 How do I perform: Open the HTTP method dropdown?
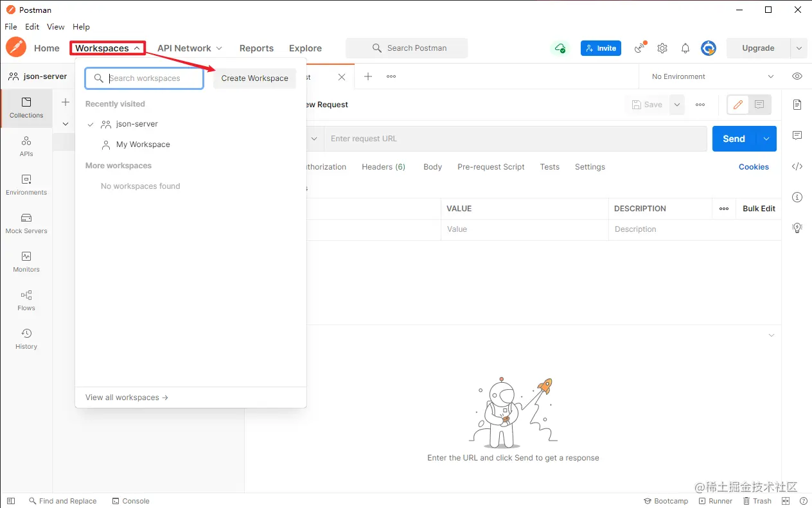(315, 139)
